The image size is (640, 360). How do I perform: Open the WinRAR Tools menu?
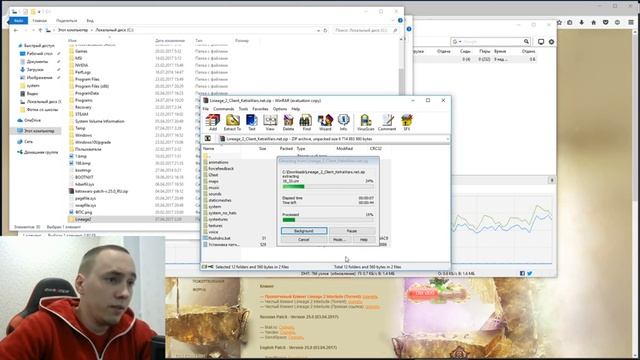coord(243,109)
